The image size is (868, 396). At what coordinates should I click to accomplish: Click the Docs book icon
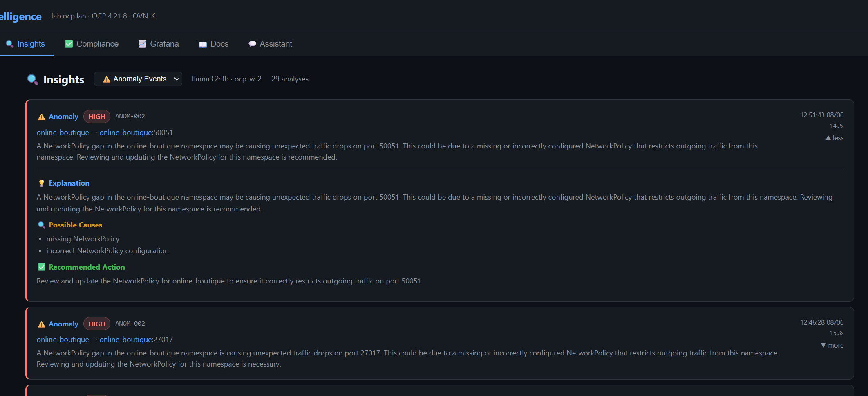pos(203,44)
